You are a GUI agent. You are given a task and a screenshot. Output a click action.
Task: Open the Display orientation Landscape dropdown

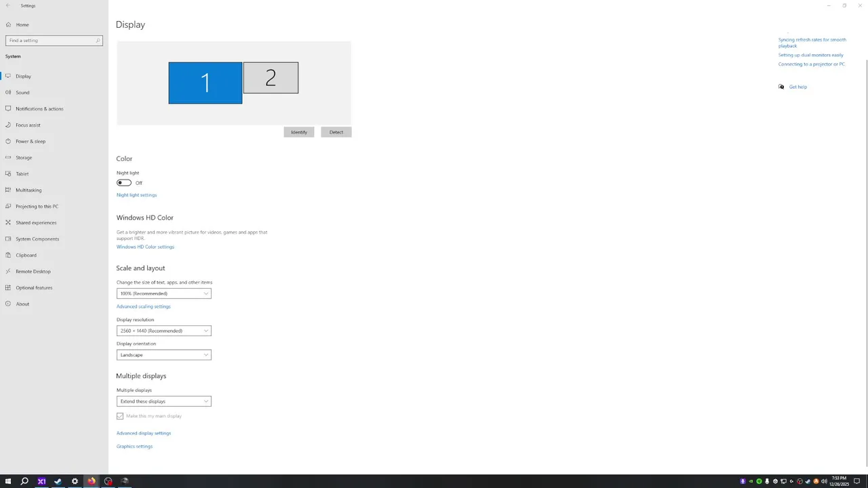(x=163, y=355)
